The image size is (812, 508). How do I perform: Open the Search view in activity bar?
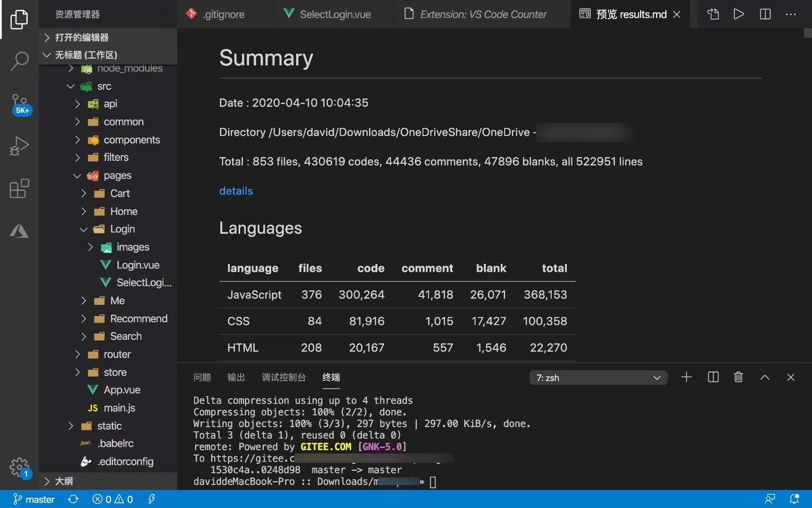tap(19, 61)
